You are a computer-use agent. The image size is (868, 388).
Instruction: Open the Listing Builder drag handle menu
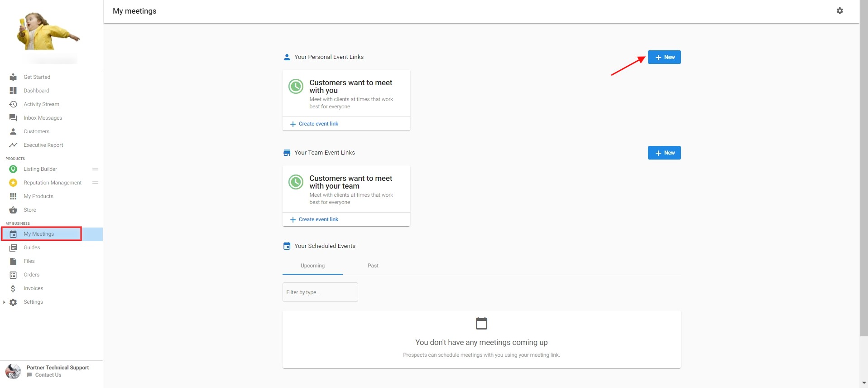pyautogui.click(x=95, y=169)
